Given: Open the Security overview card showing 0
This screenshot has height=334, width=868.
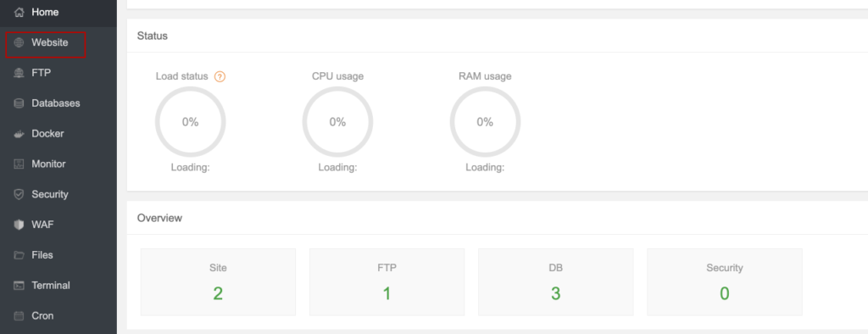Looking at the screenshot, I should pyautogui.click(x=725, y=282).
